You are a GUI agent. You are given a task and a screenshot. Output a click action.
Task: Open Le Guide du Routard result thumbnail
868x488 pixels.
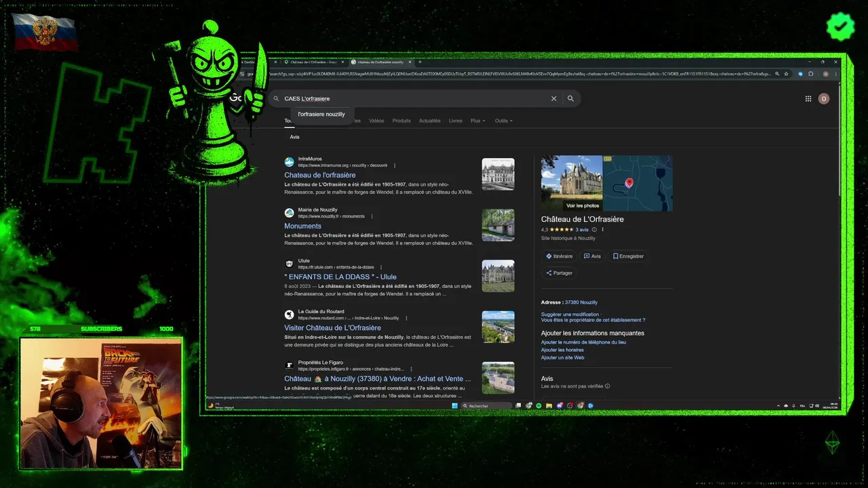click(498, 327)
